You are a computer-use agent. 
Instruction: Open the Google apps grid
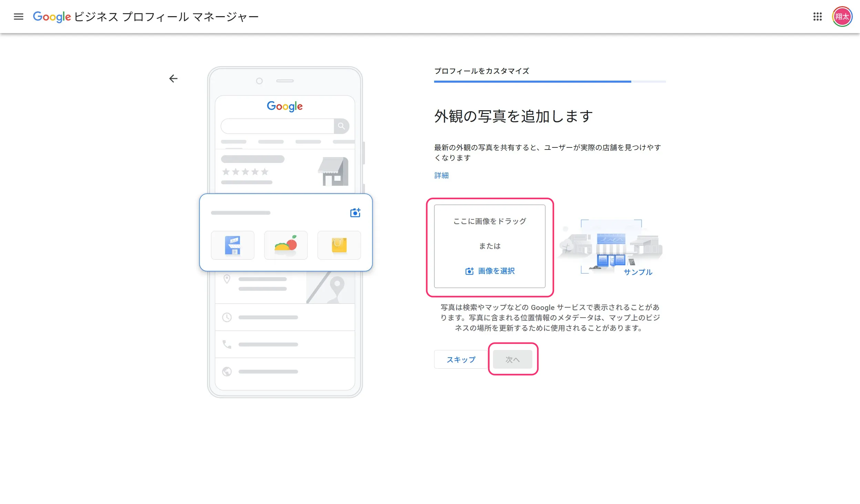pos(817,17)
